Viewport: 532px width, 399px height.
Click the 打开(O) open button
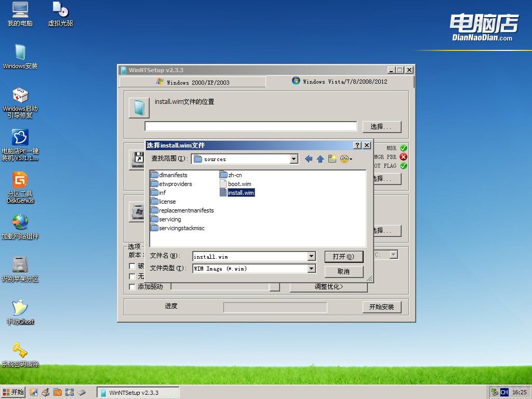tap(344, 257)
